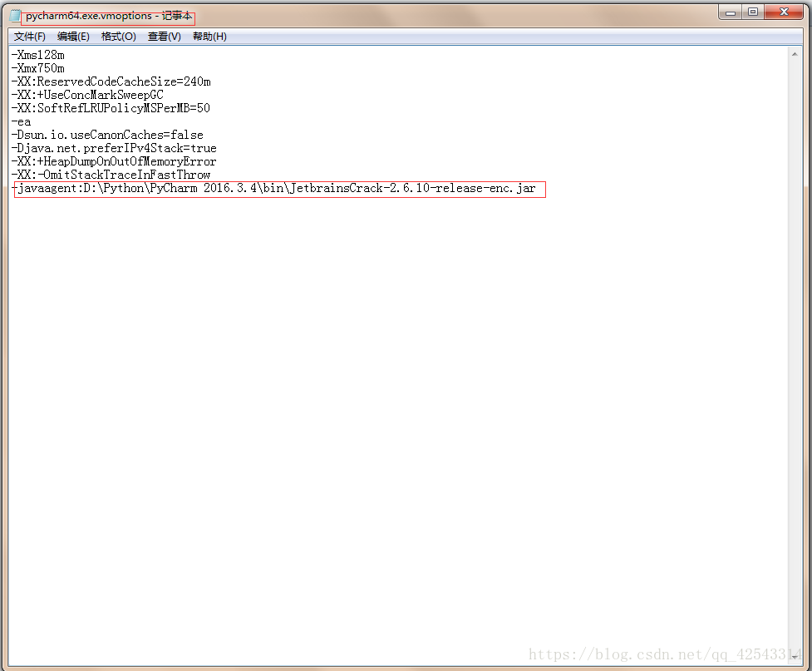Click the pycharm64.exe.vmoptions window title
This screenshot has width=812, height=671.
[108, 16]
